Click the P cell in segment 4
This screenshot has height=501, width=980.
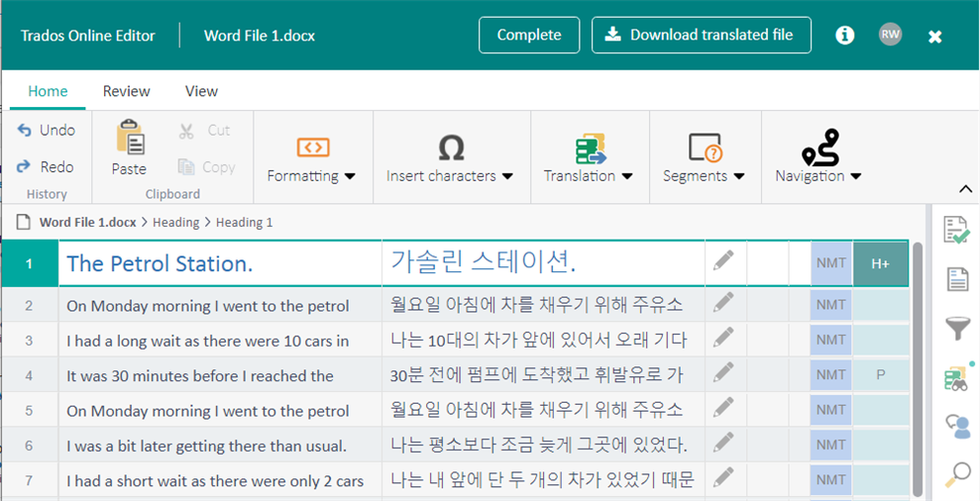coord(881,375)
